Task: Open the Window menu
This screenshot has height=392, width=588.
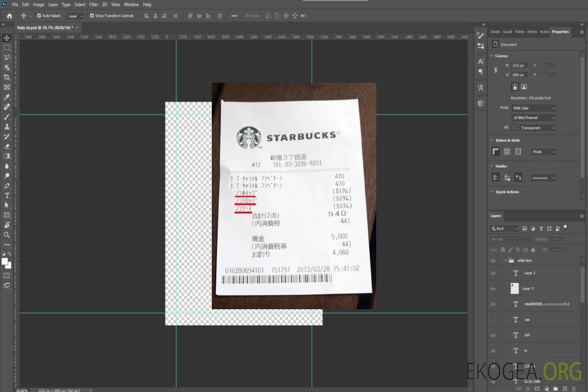Action: pos(131,4)
